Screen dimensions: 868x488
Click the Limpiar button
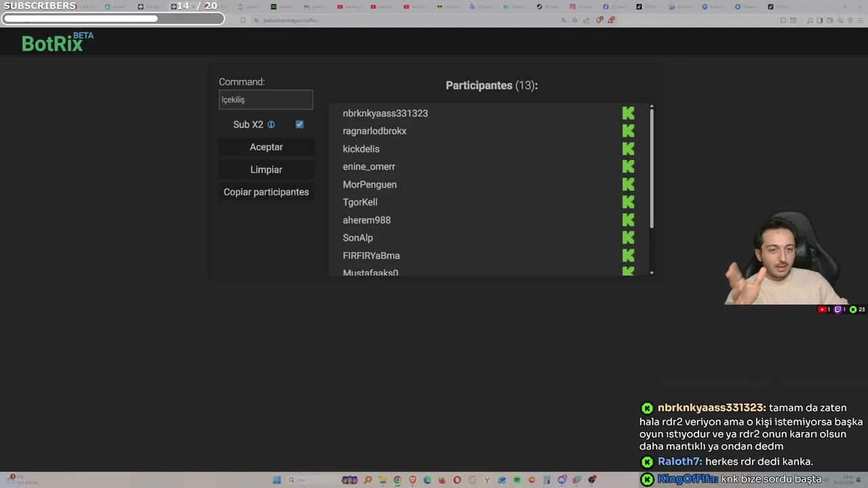coord(266,169)
